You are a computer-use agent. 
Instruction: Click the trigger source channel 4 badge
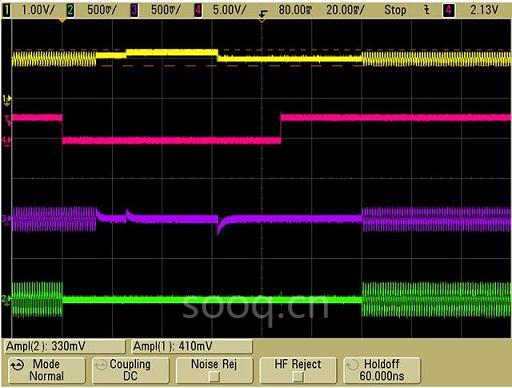pyautogui.click(x=448, y=10)
